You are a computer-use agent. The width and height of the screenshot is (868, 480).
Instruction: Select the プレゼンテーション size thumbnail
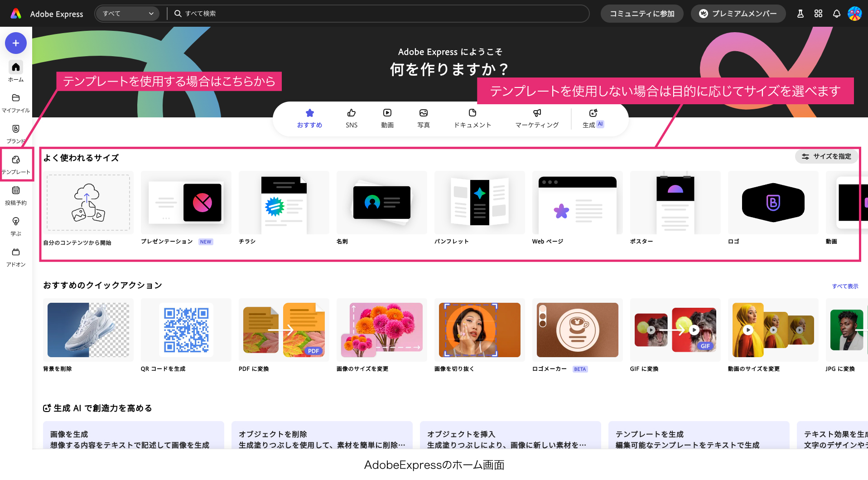186,203
